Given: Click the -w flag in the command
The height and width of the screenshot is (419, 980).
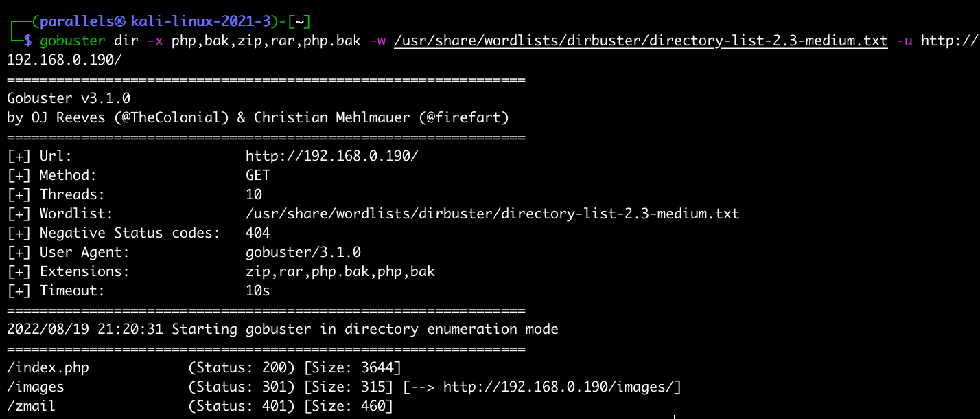Looking at the screenshot, I should [x=377, y=41].
